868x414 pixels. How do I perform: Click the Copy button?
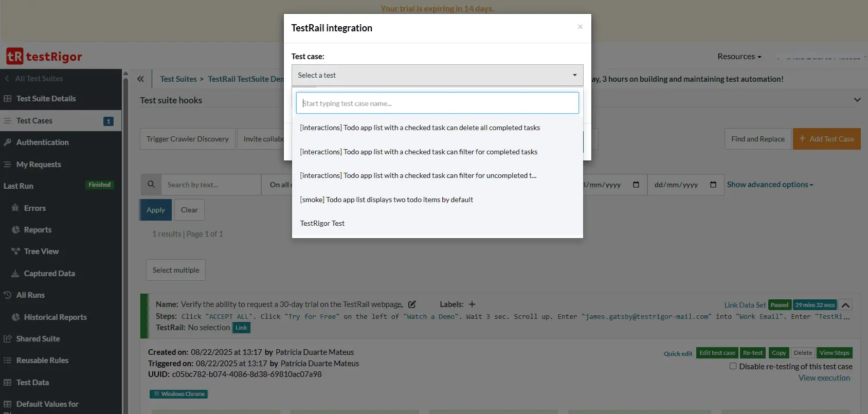coord(779,353)
